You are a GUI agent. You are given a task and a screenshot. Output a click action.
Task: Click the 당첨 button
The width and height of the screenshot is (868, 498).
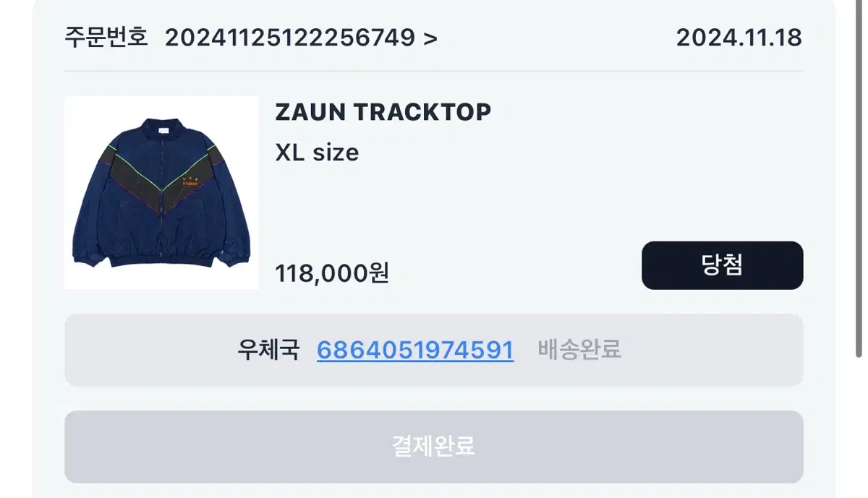[722, 265]
